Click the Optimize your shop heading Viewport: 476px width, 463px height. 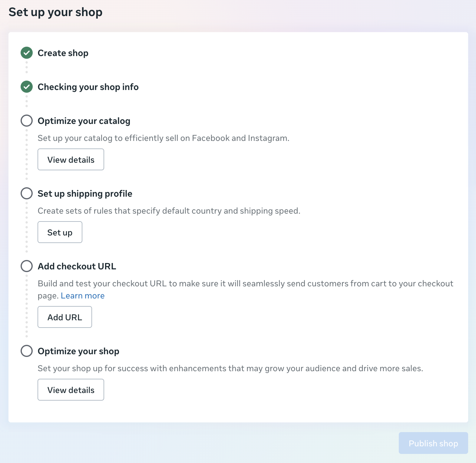coord(78,351)
